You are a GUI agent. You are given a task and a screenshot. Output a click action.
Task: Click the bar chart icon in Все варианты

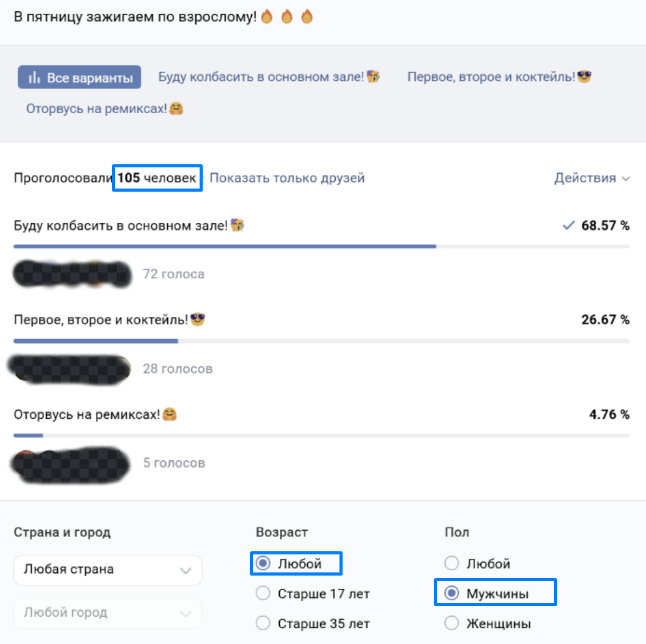point(34,78)
